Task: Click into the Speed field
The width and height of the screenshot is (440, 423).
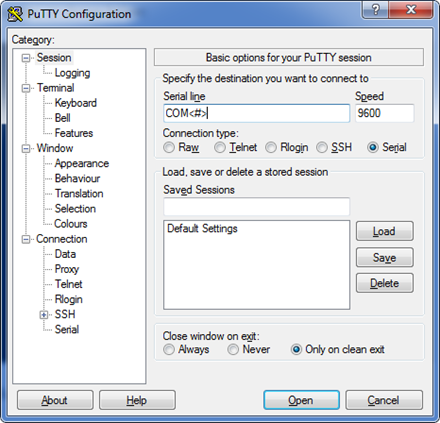Action: pyautogui.click(x=385, y=113)
